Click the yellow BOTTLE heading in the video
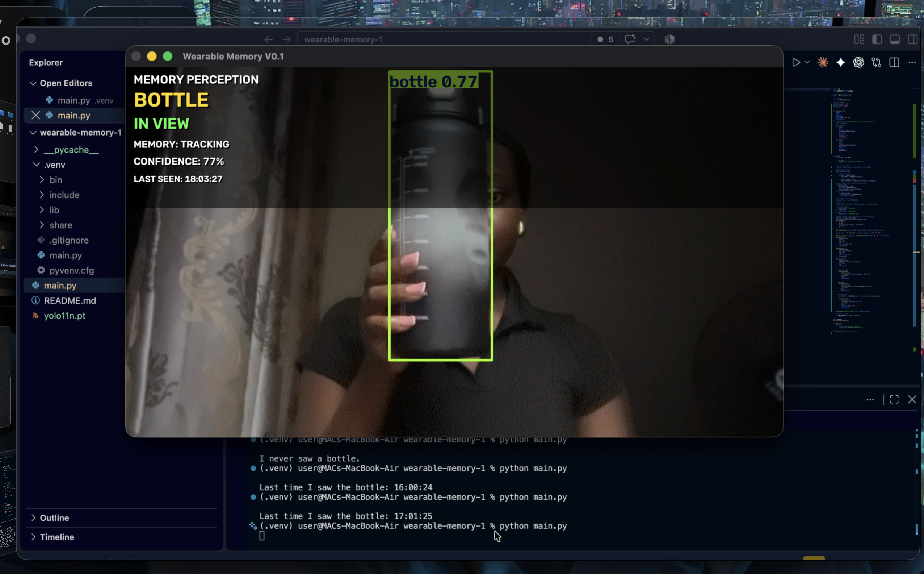Image resolution: width=924 pixels, height=574 pixels. click(171, 101)
